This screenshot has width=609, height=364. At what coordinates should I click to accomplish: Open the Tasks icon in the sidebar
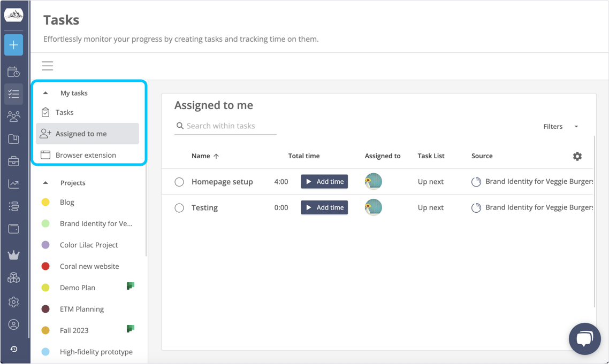pos(13,94)
